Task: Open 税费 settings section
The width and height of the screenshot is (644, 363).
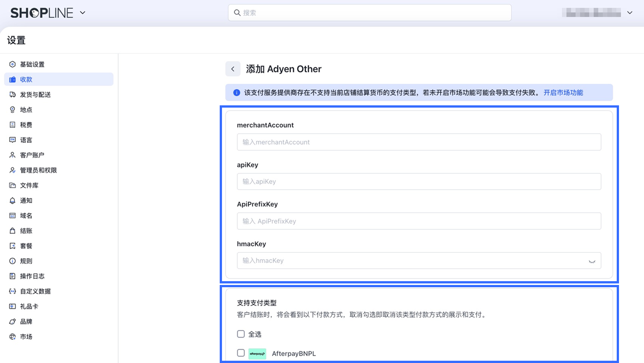Action: pyautogui.click(x=59, y=125)
